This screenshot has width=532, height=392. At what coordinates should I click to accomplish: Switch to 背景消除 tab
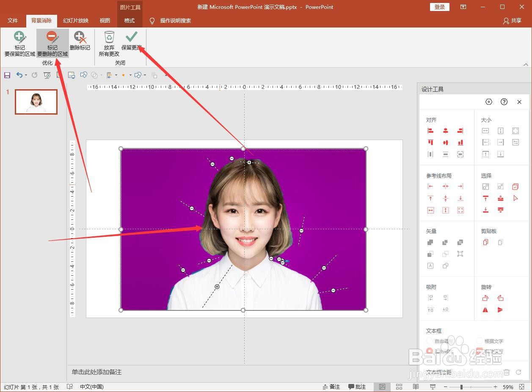[x=41, y=20]
